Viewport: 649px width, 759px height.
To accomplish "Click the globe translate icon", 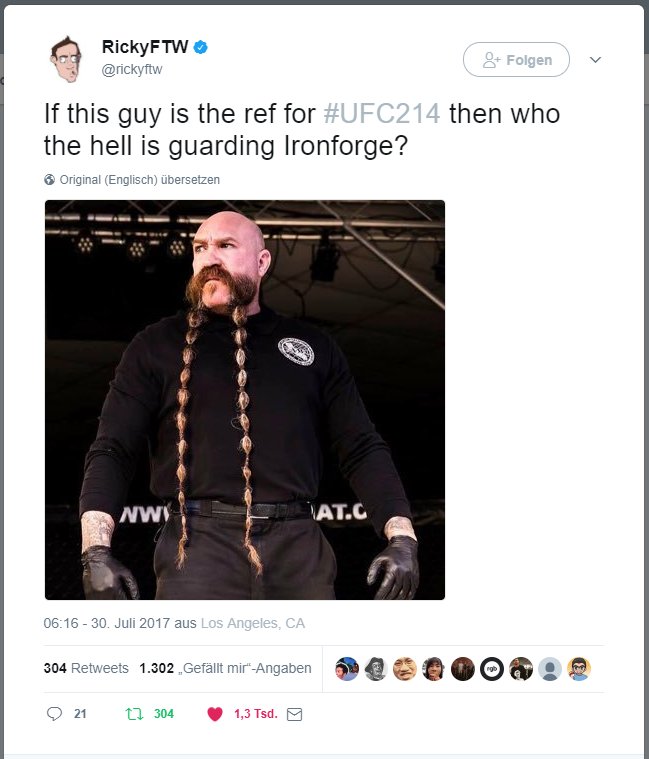I will [49, 180].
